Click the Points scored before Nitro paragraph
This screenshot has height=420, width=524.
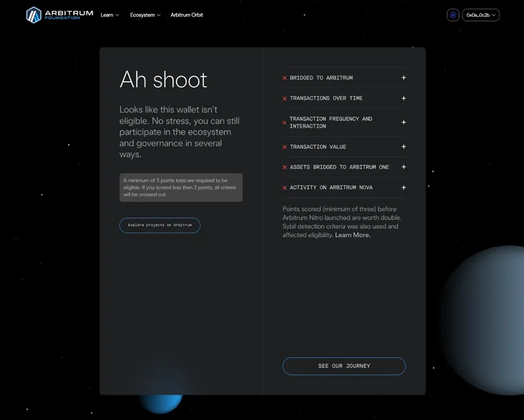coord(342,222)
